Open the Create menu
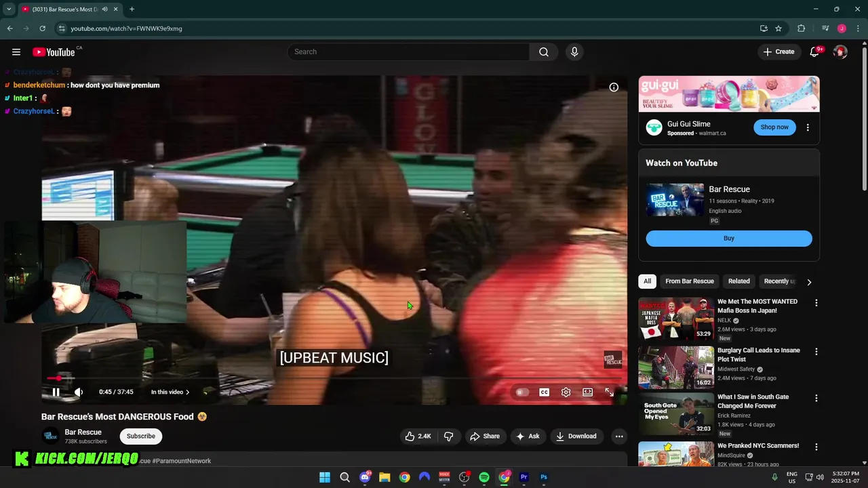868x488 pixels. pyautogui.click(x=778, y=52)
